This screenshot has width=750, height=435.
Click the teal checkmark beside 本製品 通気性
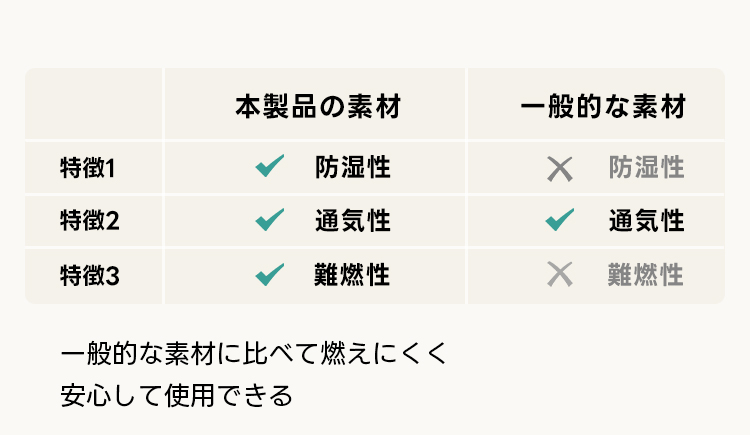coord(270,220)
